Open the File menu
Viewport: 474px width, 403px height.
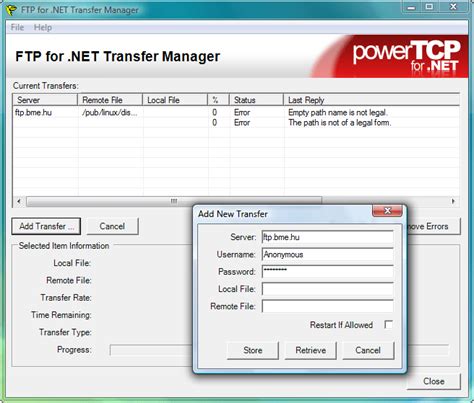point(17,27)
